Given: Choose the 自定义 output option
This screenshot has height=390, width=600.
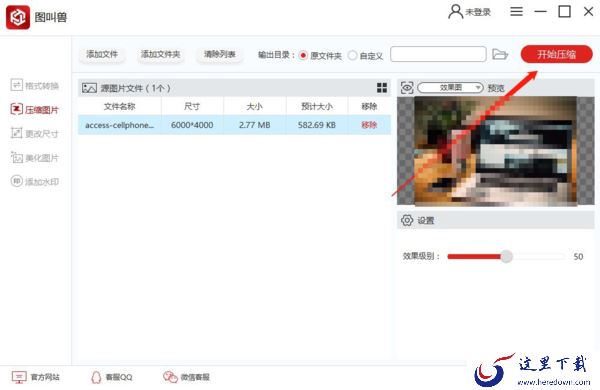Looking at the screenshot, I should point(365,55).
